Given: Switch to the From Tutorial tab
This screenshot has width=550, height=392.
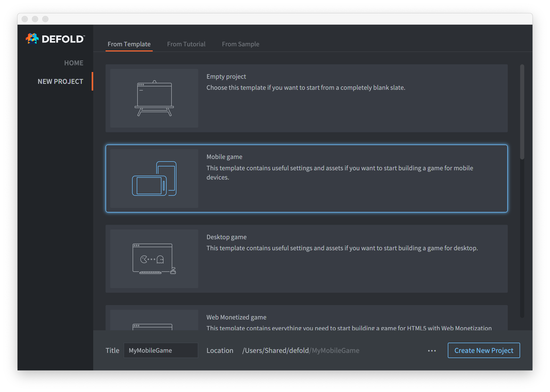Looking at the screenshot, I should [x=186, y=44].
